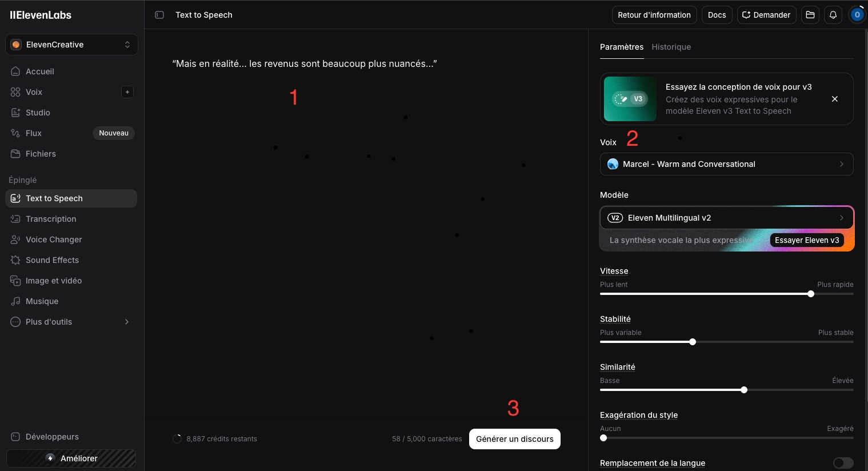Open the ElevenCreative workspace switcher
This screenshot has width=868, height=471.
[x=71, y=45]
